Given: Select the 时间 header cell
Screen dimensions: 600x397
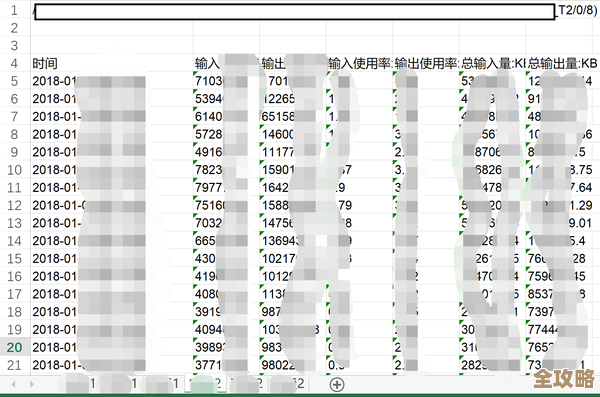Looking at the screenshot, I should pos(112,63).
